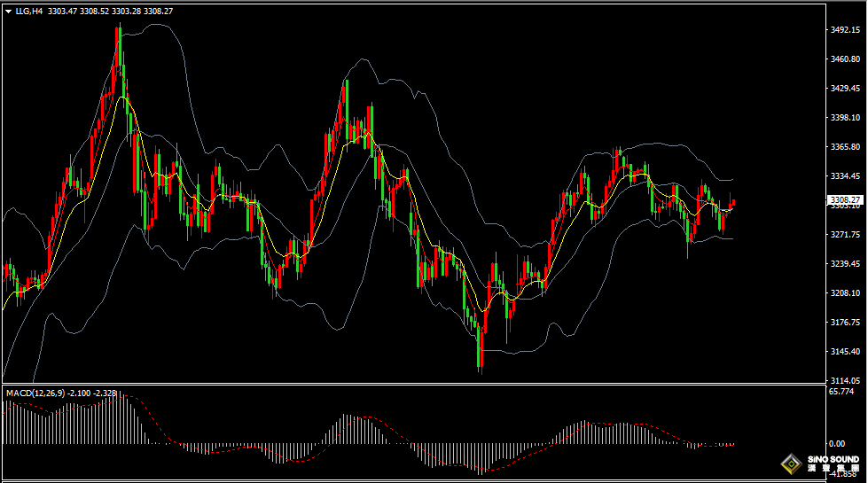Image resolution: width=868 pixels, height=483 pixels.
Task: Click the 3114.05 bottom price label
Action: click(x=844, y=379)
